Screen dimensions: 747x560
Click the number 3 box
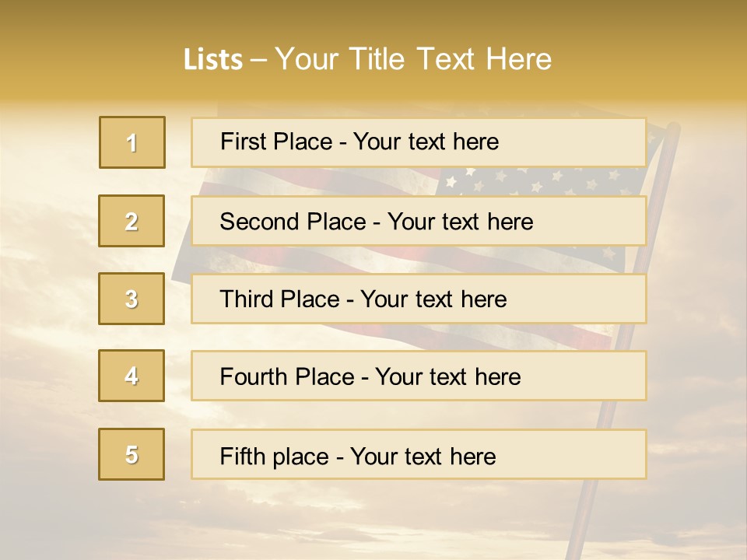[132, 299]
